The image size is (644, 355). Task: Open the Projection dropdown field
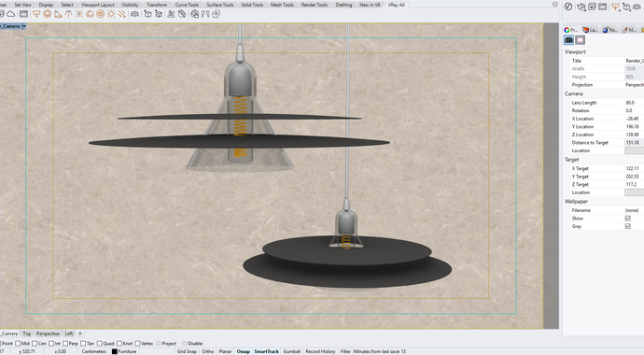pyautogui.click(x=634, y=85)
